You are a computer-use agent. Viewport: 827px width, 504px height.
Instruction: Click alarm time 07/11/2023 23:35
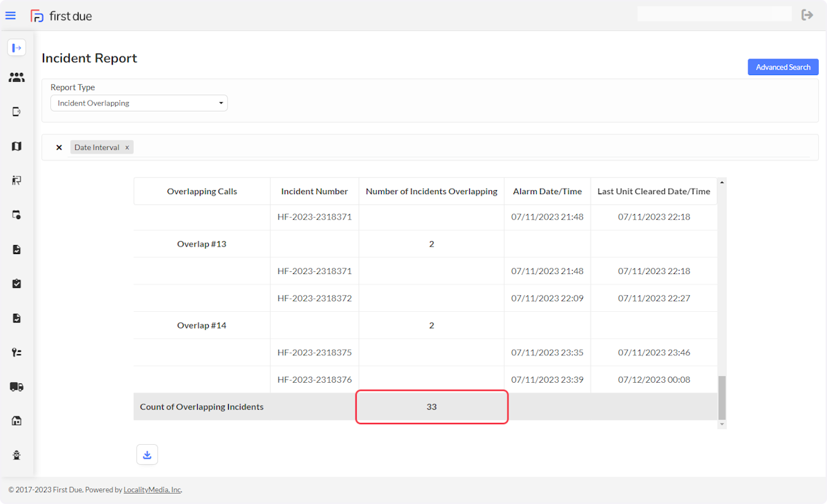click(x=547, y=353)
